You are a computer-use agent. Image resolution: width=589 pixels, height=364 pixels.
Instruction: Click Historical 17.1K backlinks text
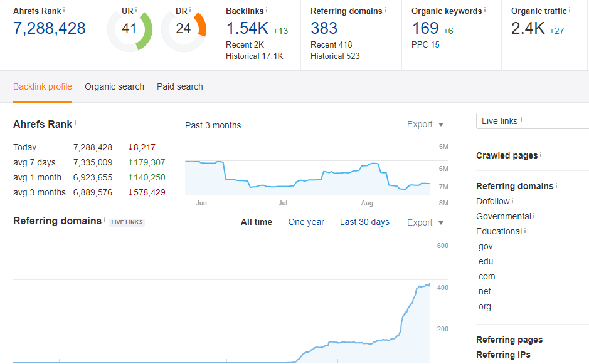[x=255, y=56]
